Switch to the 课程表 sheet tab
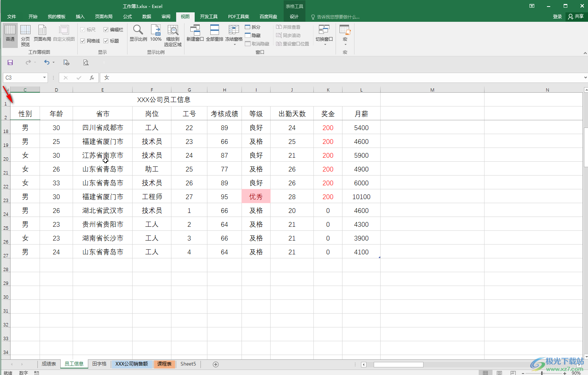Viewport: 588px width, 375px height. point(164,364)
